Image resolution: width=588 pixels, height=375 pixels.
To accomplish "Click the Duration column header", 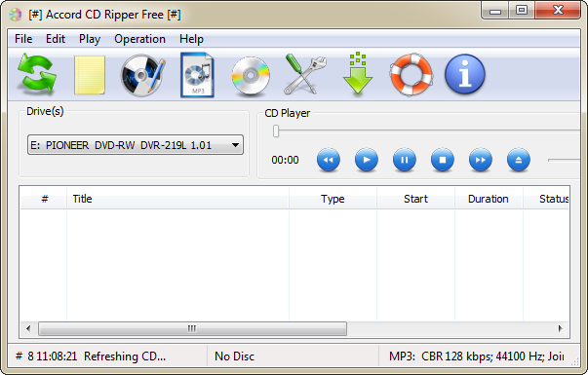I will tap(489, 199).
